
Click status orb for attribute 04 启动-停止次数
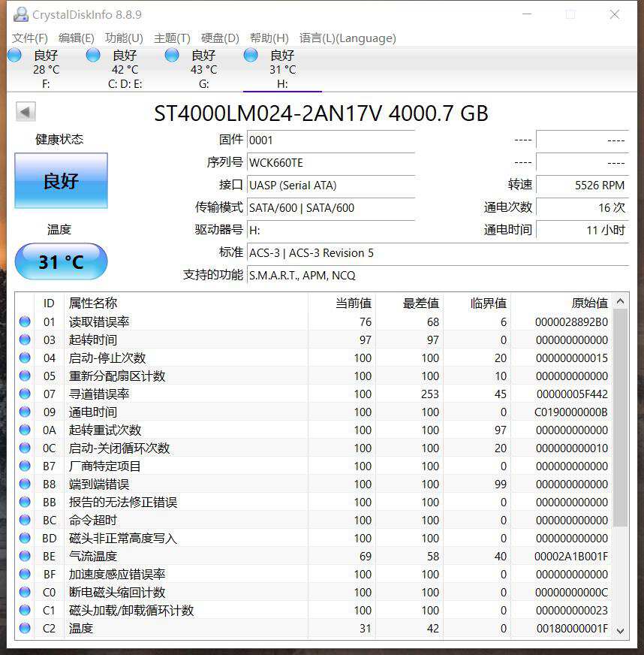pos(25,358)
